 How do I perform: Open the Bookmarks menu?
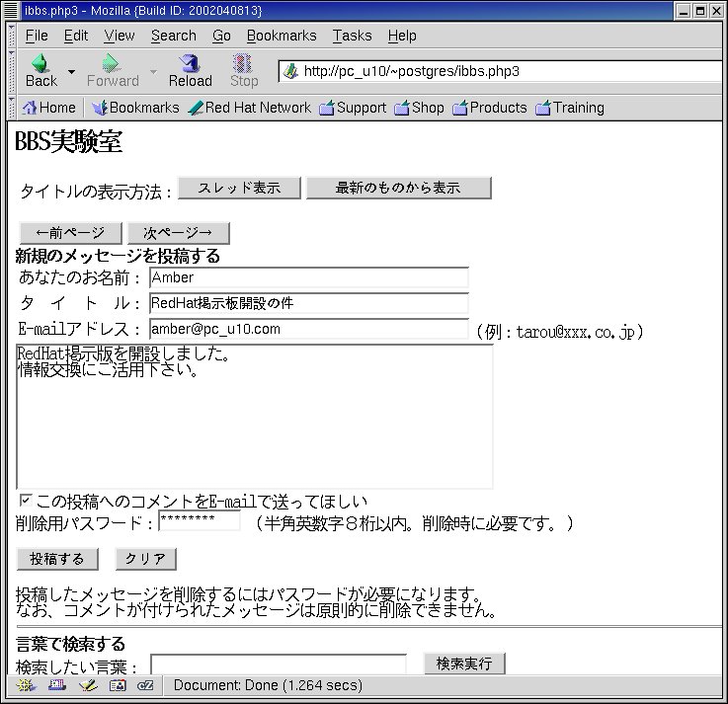click(x=282, y=36)
